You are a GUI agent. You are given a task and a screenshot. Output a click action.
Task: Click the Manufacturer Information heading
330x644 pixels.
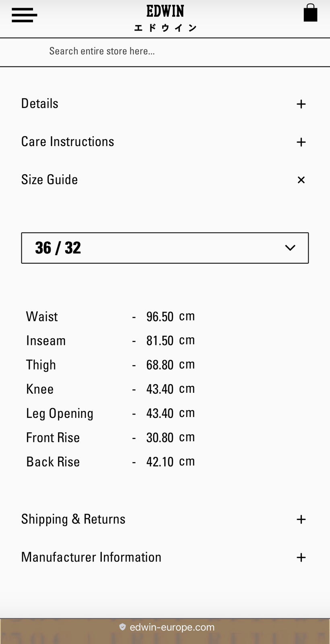pyautogui.click(x=91, y=557)
